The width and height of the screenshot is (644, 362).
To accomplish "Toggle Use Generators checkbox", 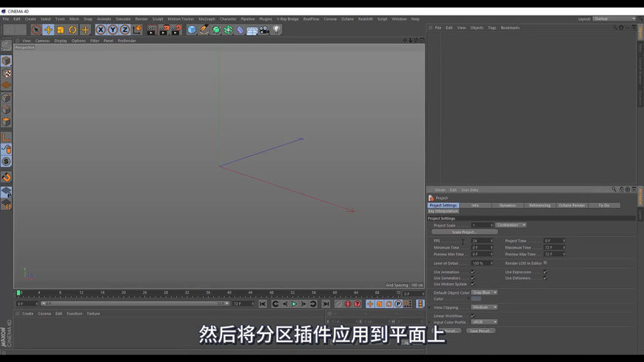I will [x=473, y=278].
